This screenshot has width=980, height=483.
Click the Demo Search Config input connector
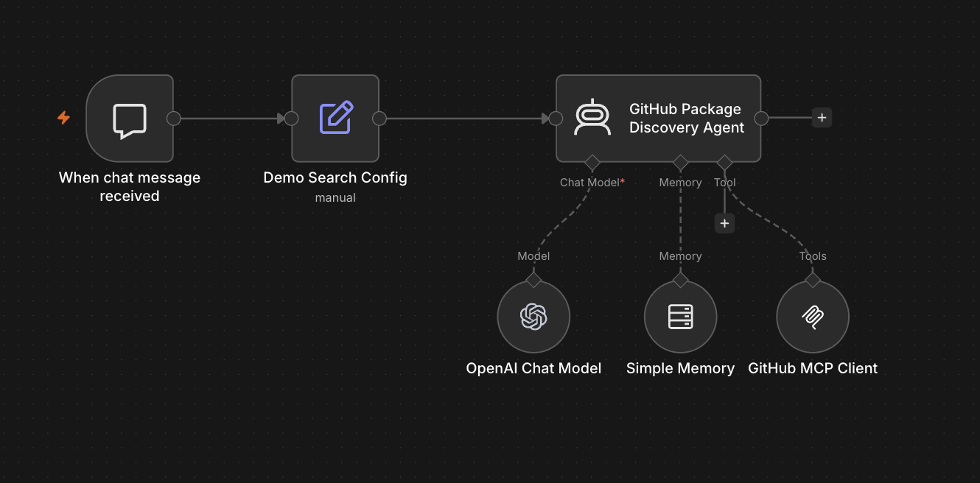click(x=291, y=119)
